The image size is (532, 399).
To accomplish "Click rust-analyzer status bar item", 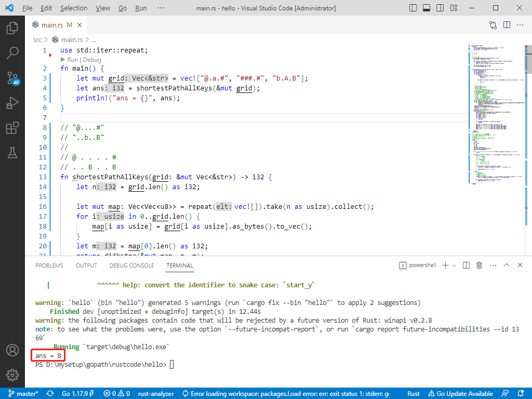I will (156, 394).
